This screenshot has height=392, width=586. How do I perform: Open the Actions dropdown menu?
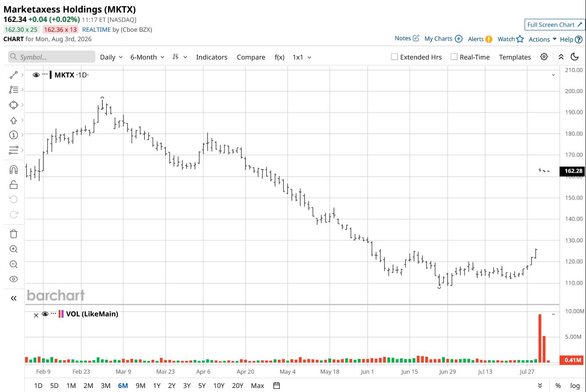click(x=543, y=39)
